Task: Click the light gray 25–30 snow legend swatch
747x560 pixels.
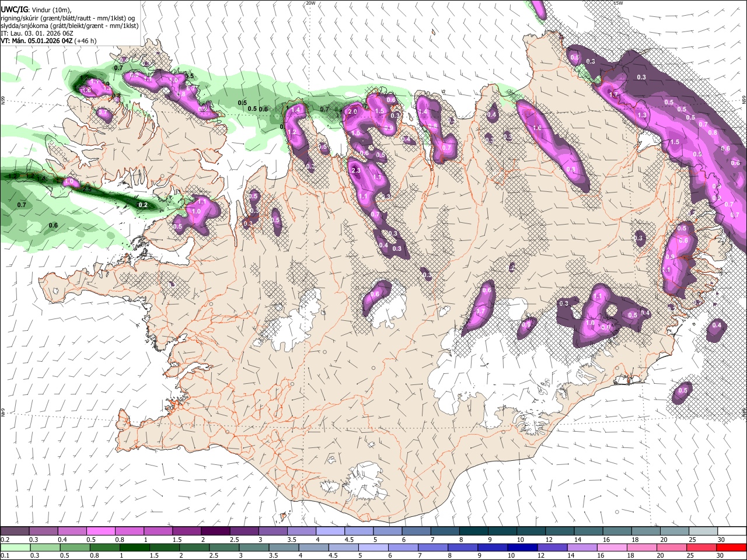Action: point(704,531)
